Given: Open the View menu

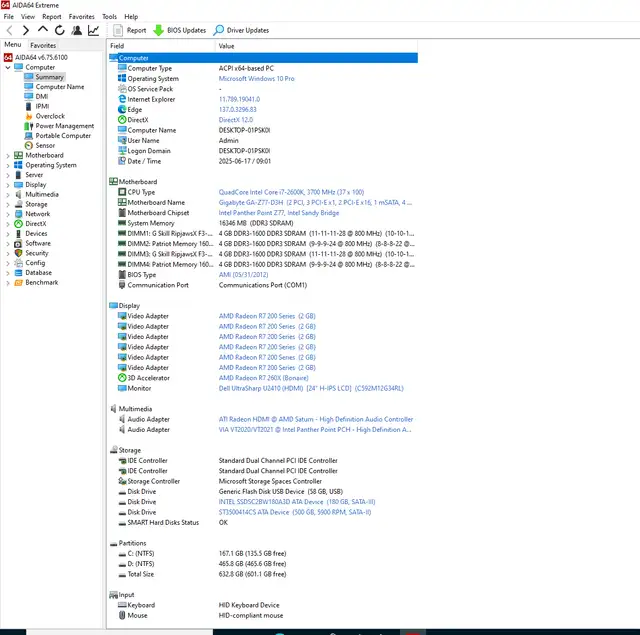Looking at the screenshot, I should tap(28, 17).
